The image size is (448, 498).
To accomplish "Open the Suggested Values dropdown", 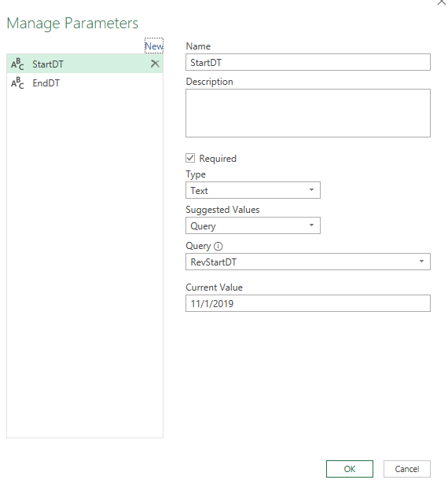I will 253,225.
